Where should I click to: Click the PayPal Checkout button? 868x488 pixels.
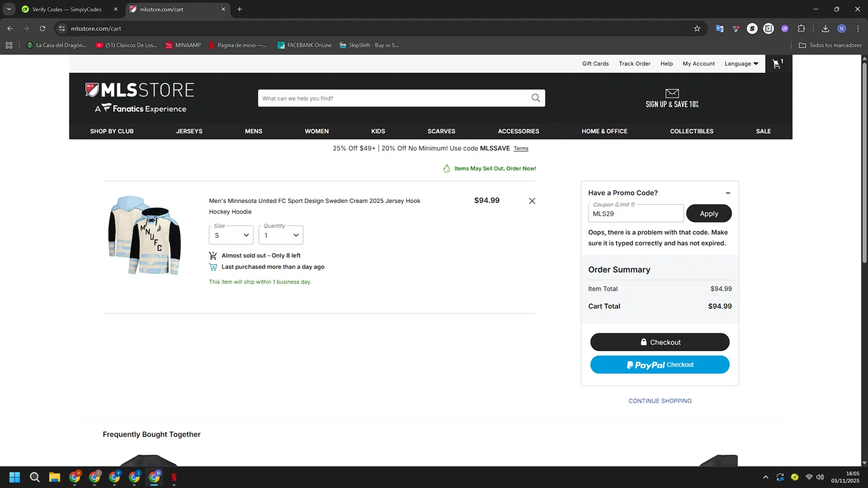pos(660,365)
